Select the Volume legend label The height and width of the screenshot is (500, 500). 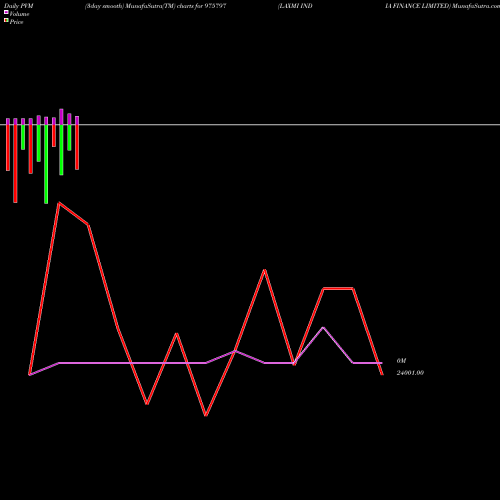(x=19, y=14)
